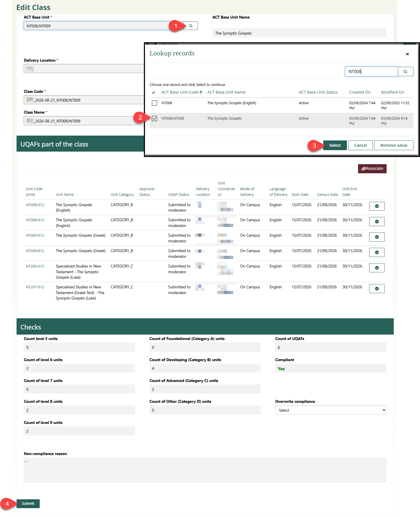The image size is (420, 517).
Task: Click 'The Synoptic Gospels' base unit name value
Action: pyautogui.click(x=234, y=33)
